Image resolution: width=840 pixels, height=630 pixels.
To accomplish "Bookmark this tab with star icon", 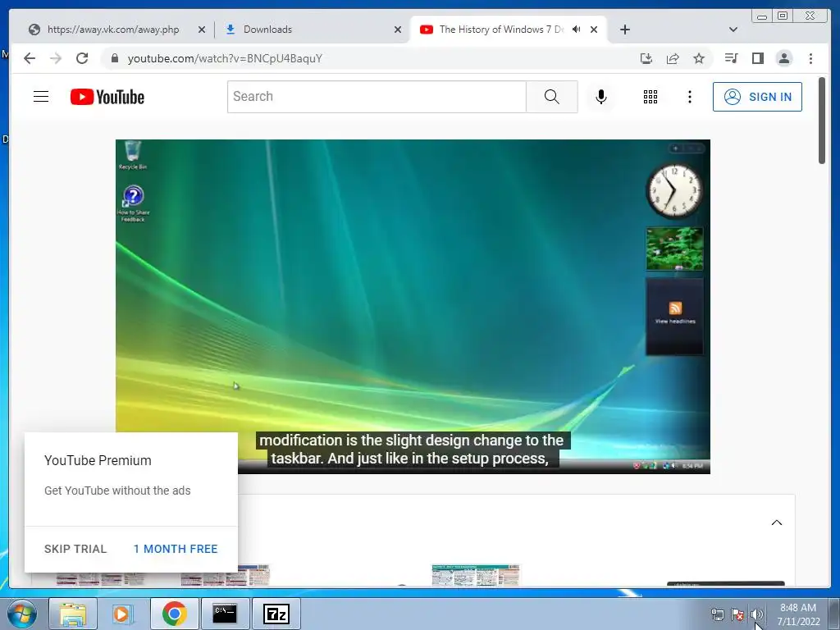I will [699, 58].
